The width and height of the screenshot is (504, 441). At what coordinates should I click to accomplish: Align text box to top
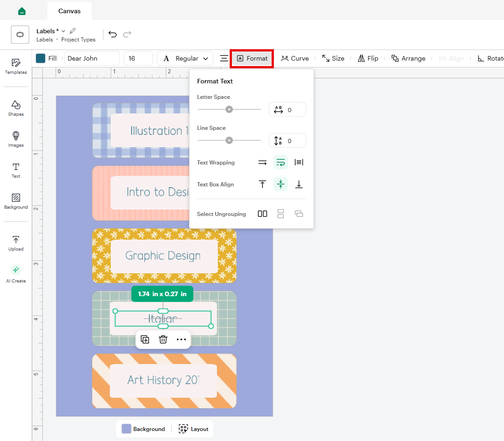(x=262, y=184)
